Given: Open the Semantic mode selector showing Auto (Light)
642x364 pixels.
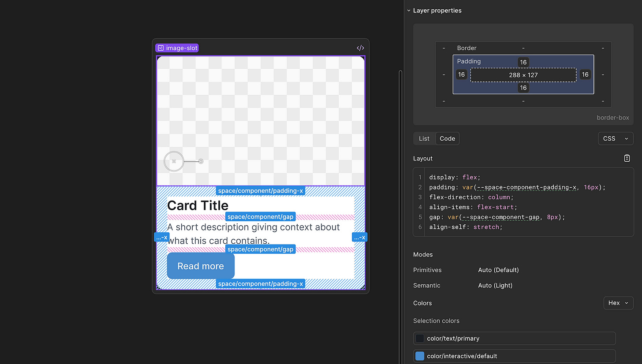Looking at the screenshot, I should (495, 285).
